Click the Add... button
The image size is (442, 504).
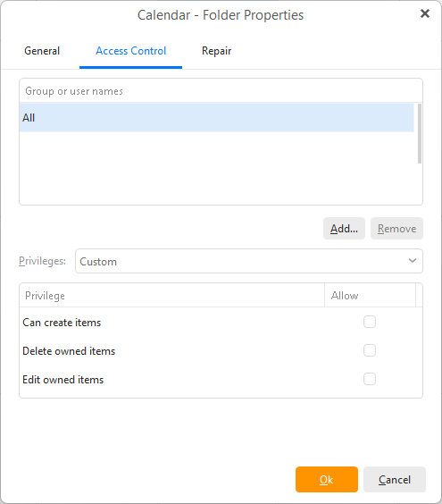tap(344, 229)
